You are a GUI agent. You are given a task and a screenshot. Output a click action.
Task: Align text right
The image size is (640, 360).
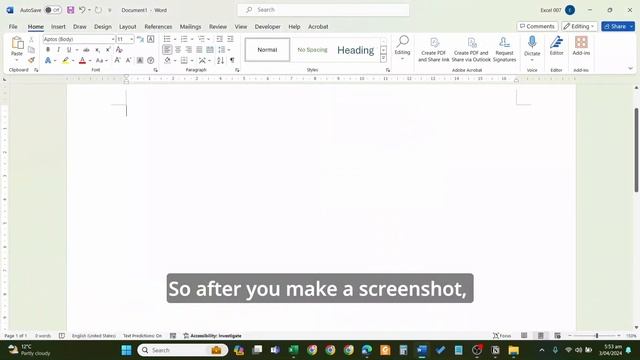[x=189, y=50]
